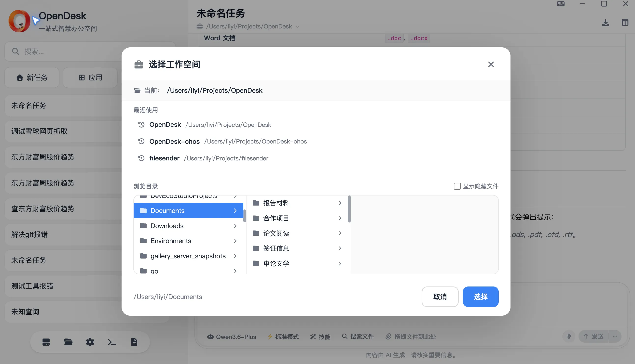This screenshot has width=635, height=364.
Task: Click folder icon of 签证信息 row
Action: point(256,248)
